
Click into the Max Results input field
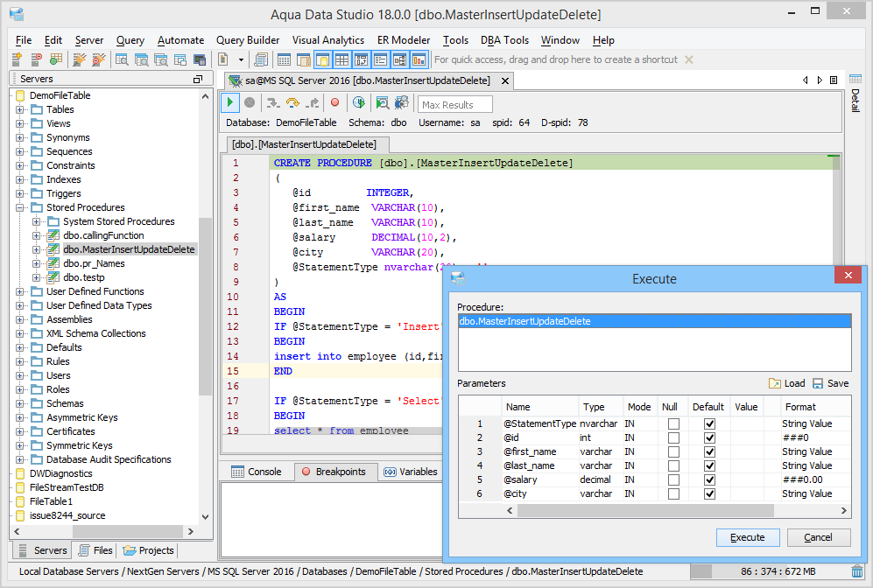[x=454, y=105]
